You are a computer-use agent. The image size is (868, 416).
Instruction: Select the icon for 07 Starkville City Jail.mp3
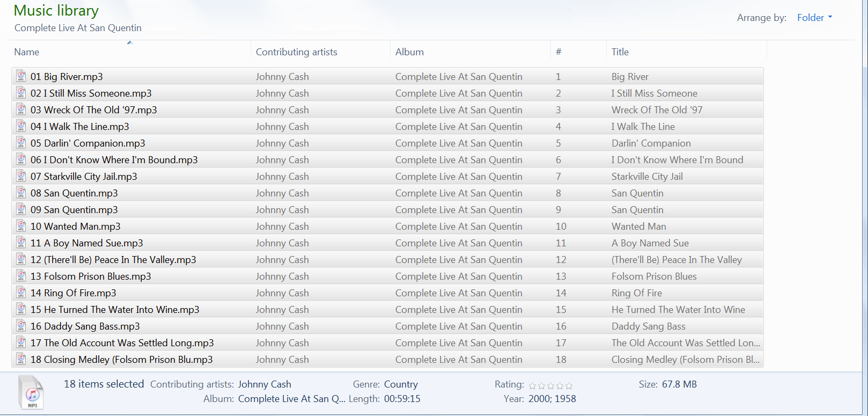[x=21, y=176]
